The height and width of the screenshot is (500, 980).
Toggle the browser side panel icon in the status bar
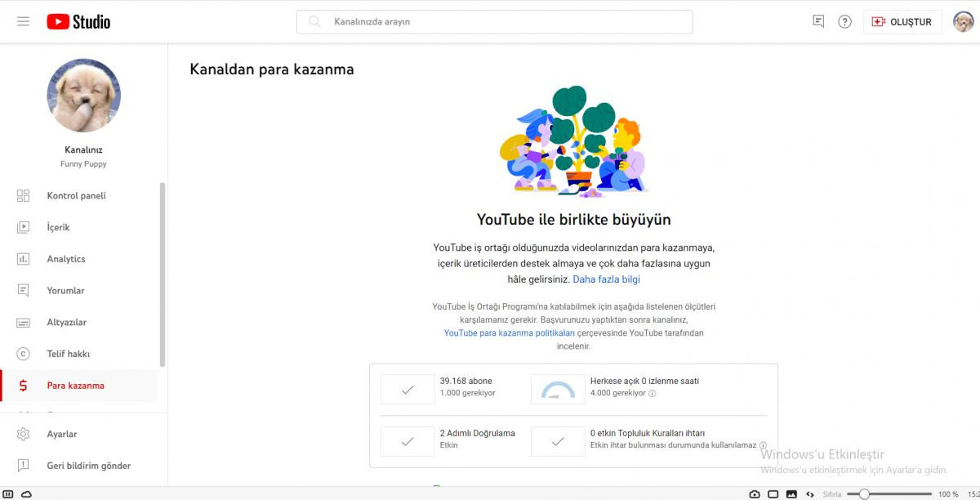[x=9, y=493]
